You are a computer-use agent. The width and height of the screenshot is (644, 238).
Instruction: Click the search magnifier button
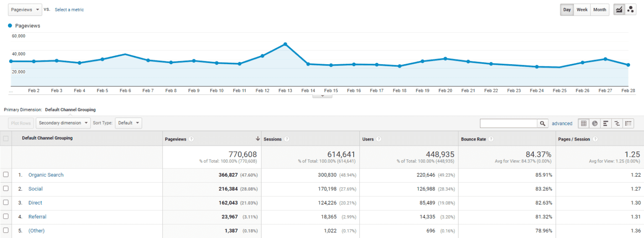click(x=543, y=123)
